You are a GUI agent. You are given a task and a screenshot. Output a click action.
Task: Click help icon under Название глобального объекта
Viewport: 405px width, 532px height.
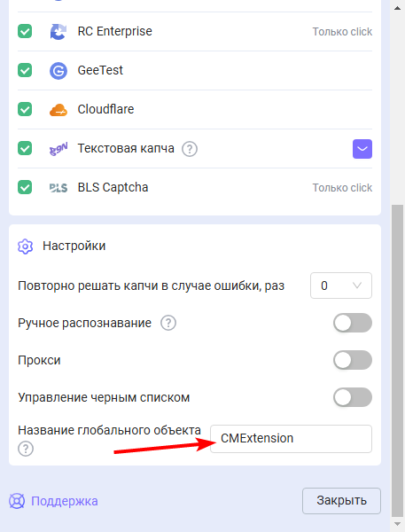click(x=26, y=450)
